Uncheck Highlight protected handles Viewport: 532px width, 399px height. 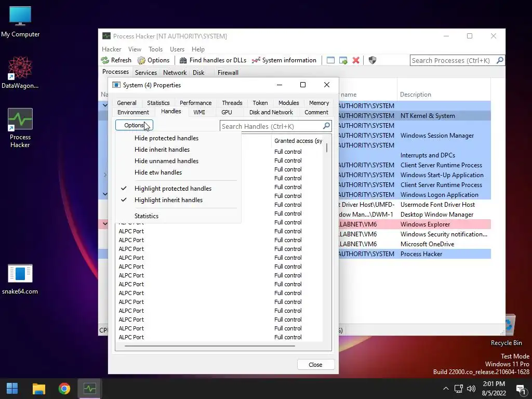(x=178, y=189)
